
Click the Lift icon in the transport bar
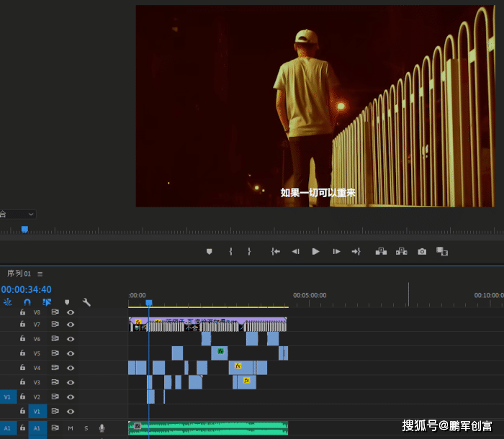380,251
